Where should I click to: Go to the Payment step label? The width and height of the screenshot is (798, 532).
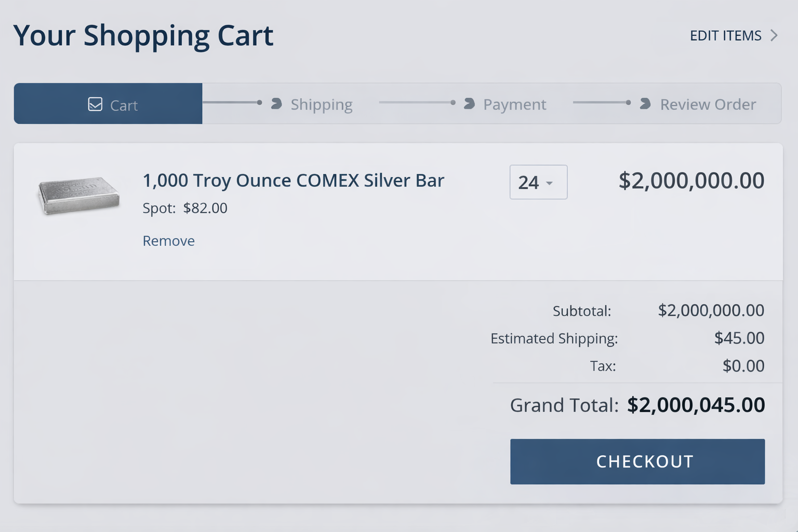click(x=514, y=104)
